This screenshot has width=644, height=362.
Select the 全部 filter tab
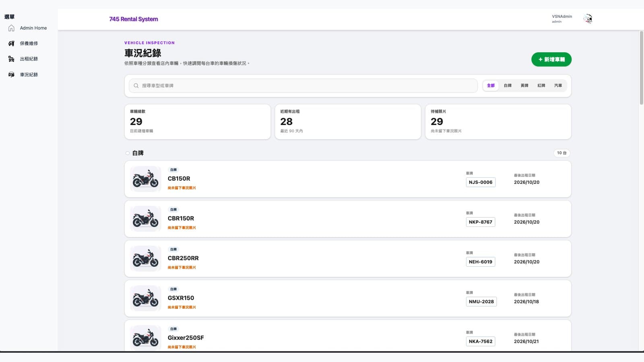pos(491,86)
